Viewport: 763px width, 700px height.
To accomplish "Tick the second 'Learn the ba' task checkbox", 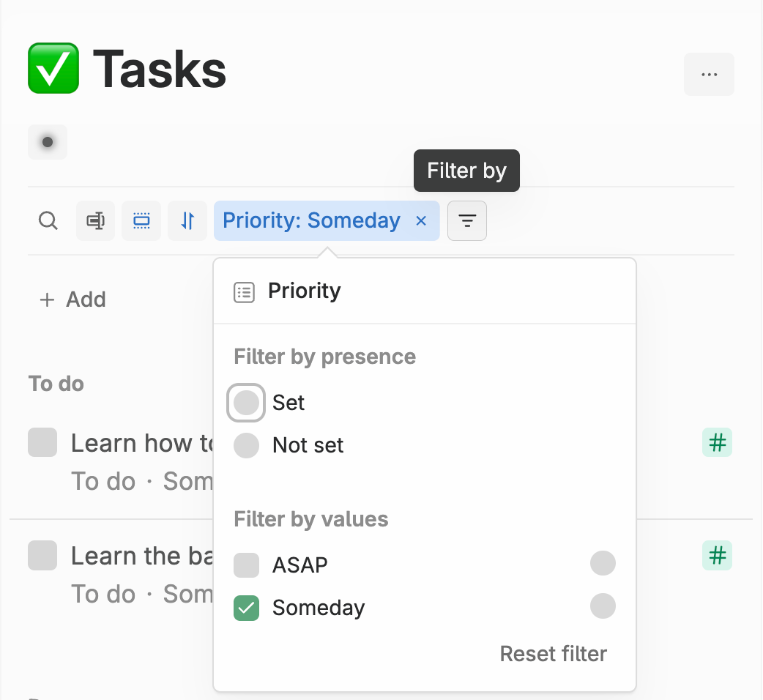I will (42, 556).
